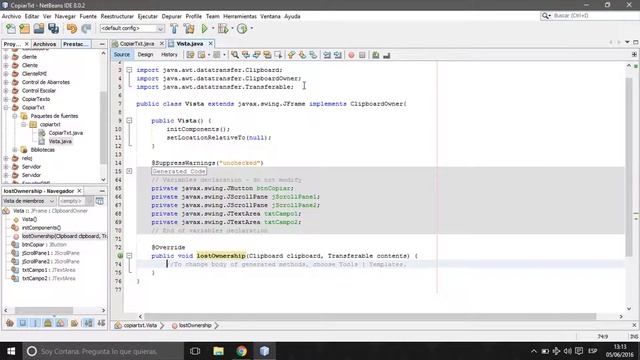Image resolution: width=640 pixels, height=360 pixels.
Task: Build the project with the hammer icon
Action: point(174,29)
